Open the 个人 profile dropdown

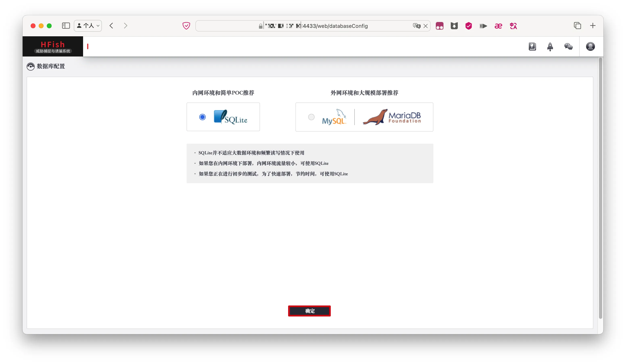click(88, 26)
